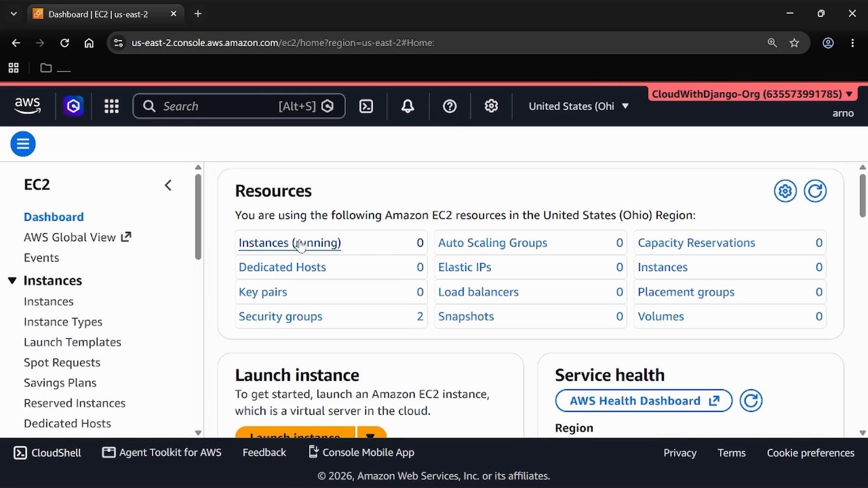Select the Dashboard sidebar item
Screen dimensions: 868x488
54,217
